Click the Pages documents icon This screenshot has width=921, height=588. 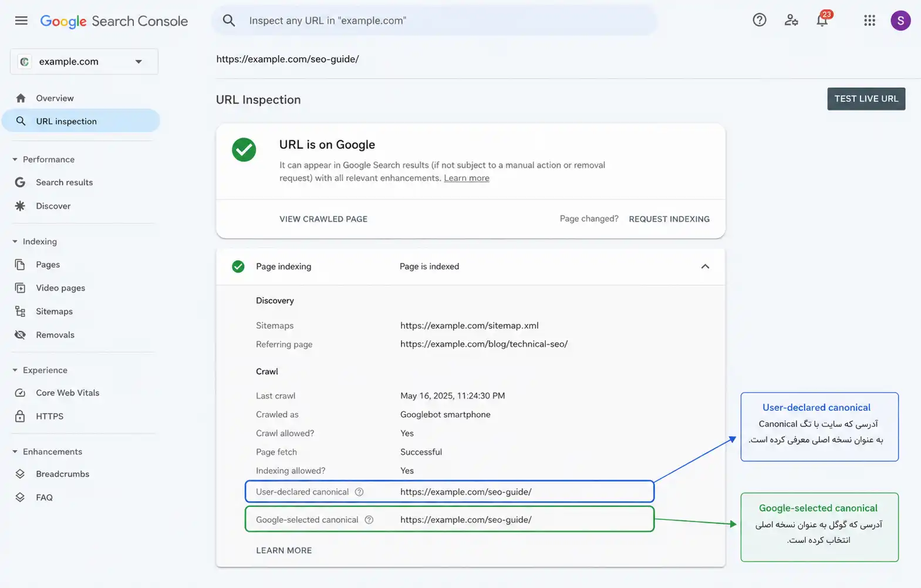[20, 265]
